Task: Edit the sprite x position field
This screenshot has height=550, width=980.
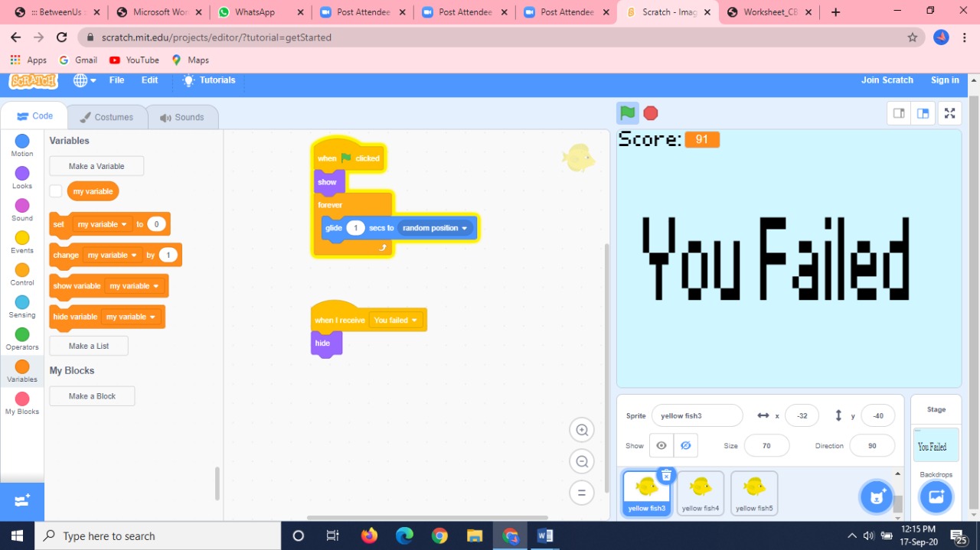Action: [802, 415]
